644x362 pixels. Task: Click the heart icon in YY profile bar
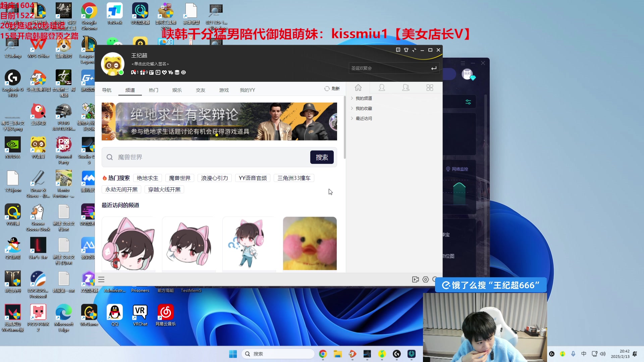pyautogui.click(x=164, y=72)
